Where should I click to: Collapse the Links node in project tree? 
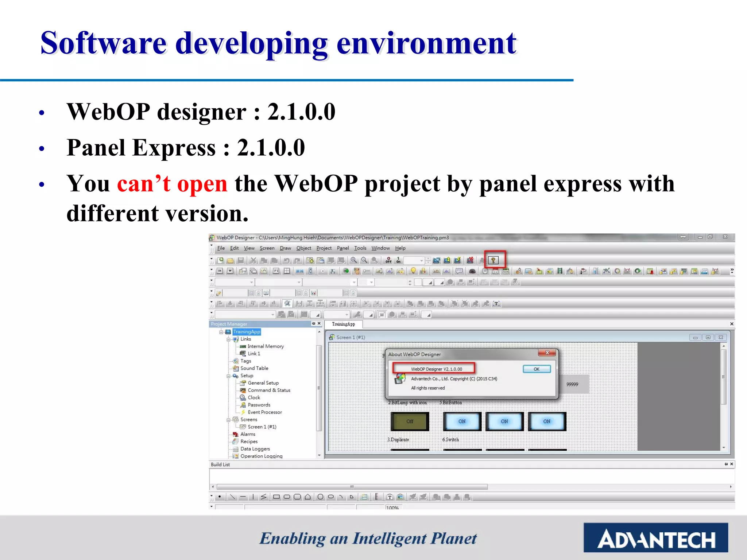229,339
